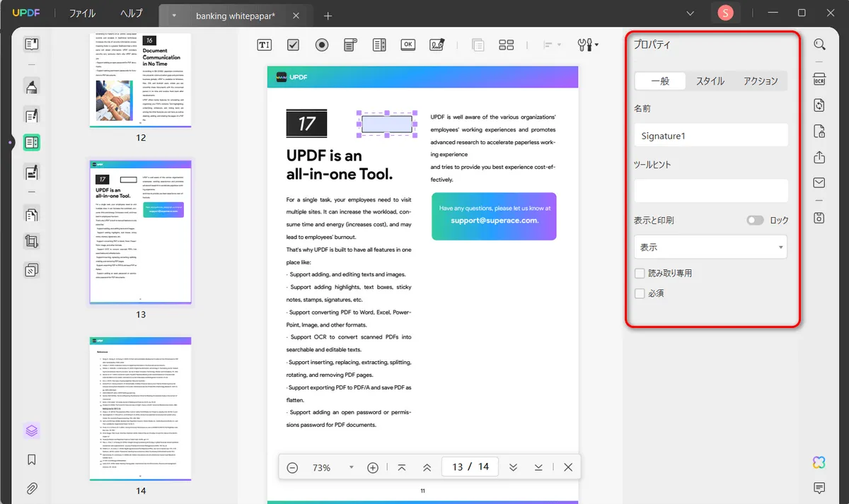Switch to the スタイル tab
Viewport: 849px width, 504px height.
(x=710, y=81)
